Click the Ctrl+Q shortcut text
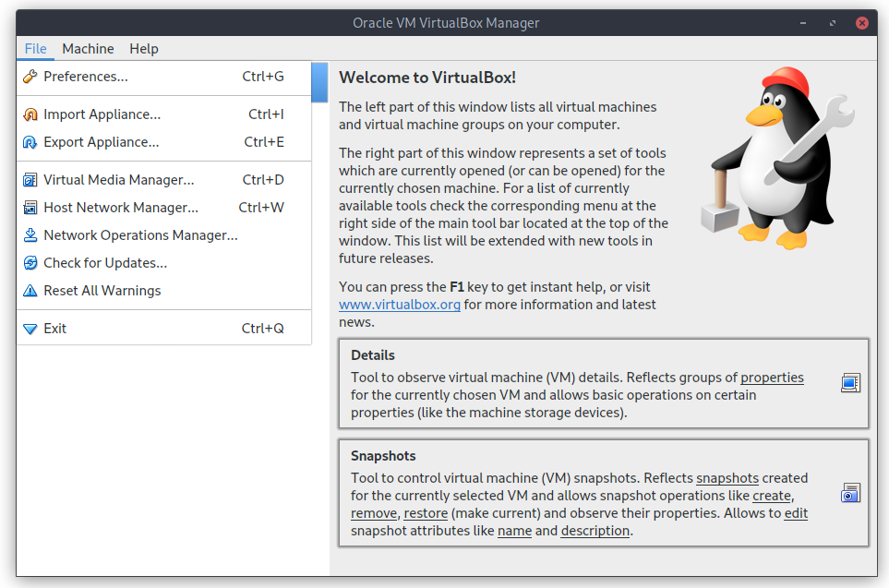 pyautogui.click(x=262, y=329)
